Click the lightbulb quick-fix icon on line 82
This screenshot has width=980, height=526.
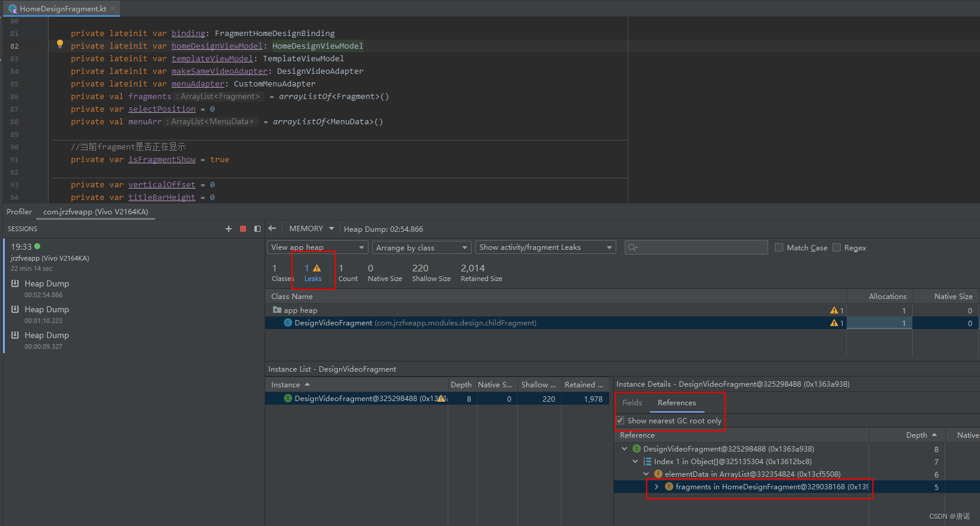pyautogui.click(x=59, y=43)
